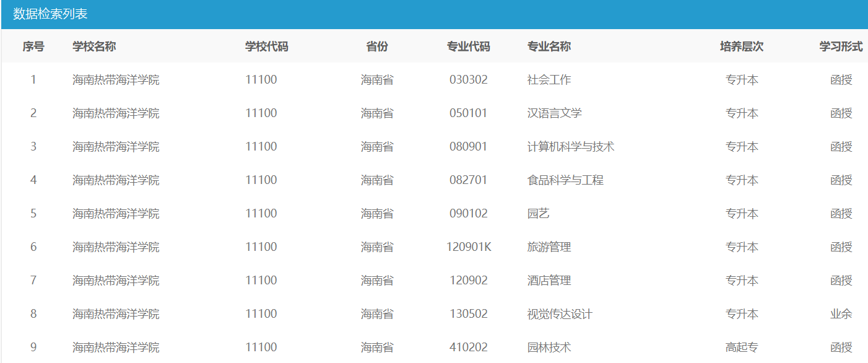Select school code 11100 in the 旅游管理 row
Screen dimensions: 868x363
coord(261,247)
